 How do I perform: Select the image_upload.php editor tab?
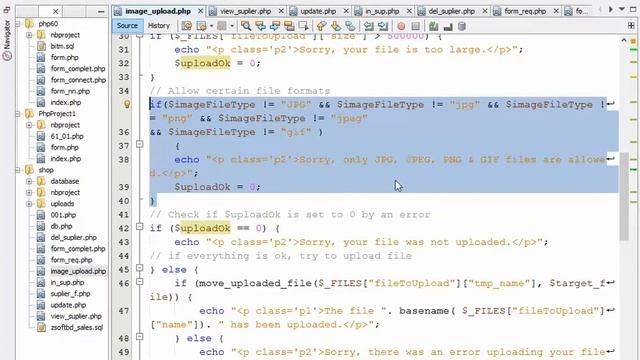click(158, 11)
